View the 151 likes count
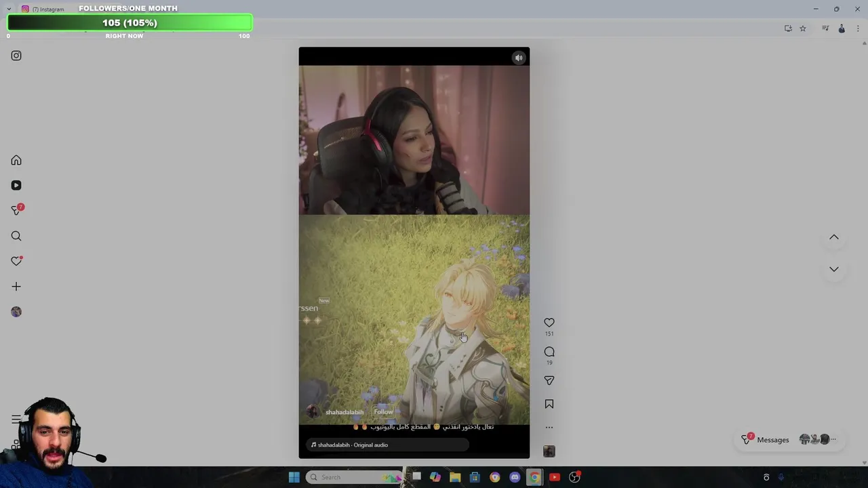 click(549, 333)
